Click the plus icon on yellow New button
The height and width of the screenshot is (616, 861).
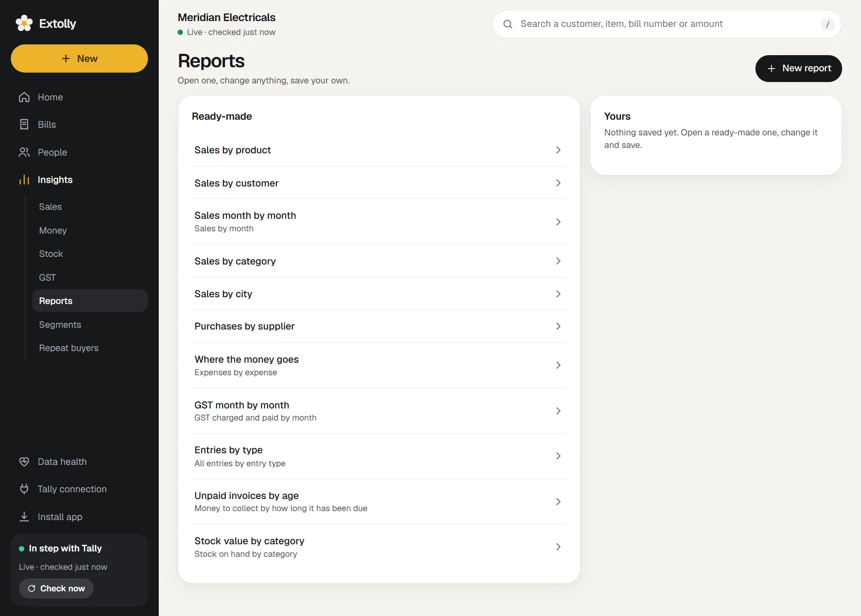66,59
